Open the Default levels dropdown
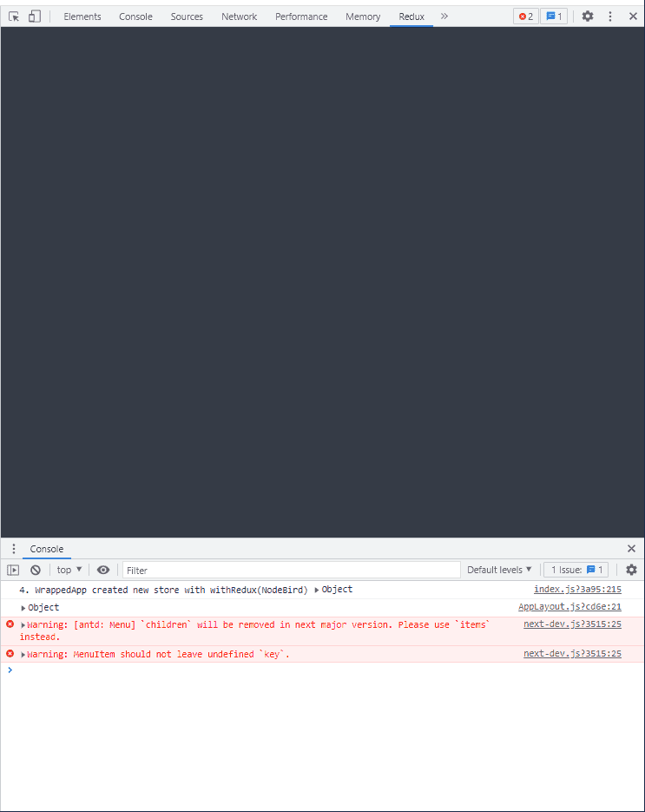 [499, 570]
